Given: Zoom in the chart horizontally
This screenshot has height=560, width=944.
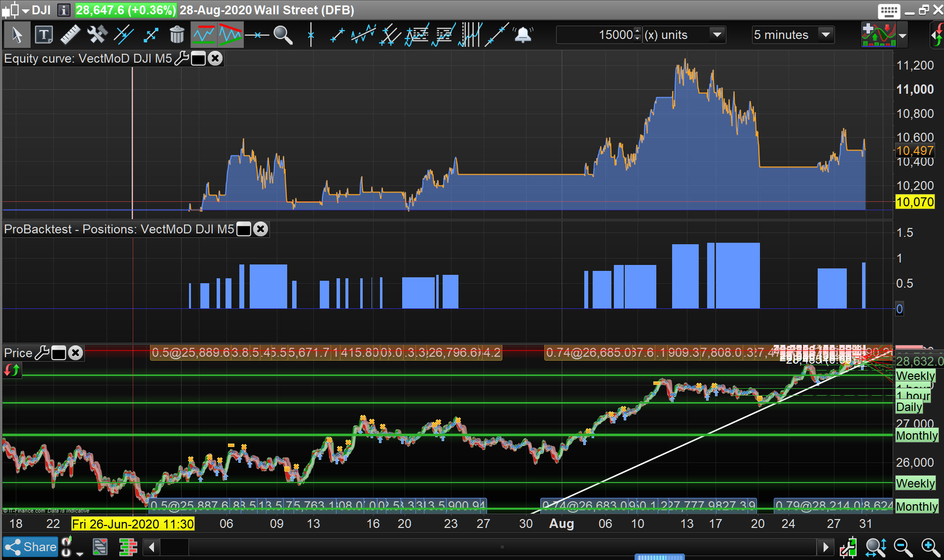Looking at the screenshot, I should [931, 547].
